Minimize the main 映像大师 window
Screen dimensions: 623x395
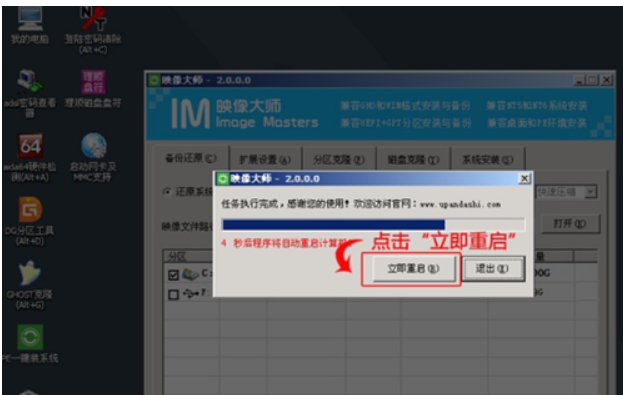click(580, 81)
